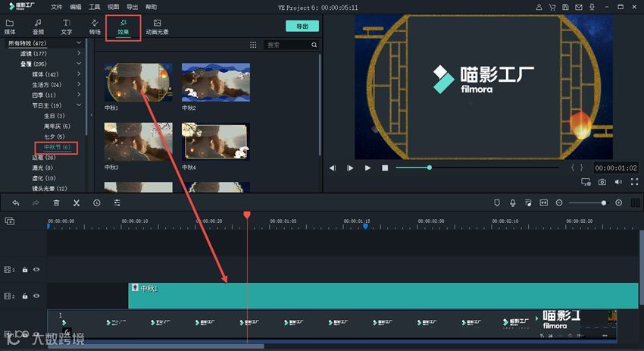The width and height of the screenshot is (644, 351).
Task: Collapse the category sidebar with the small arrow
Action: click(x=91, y=115)
